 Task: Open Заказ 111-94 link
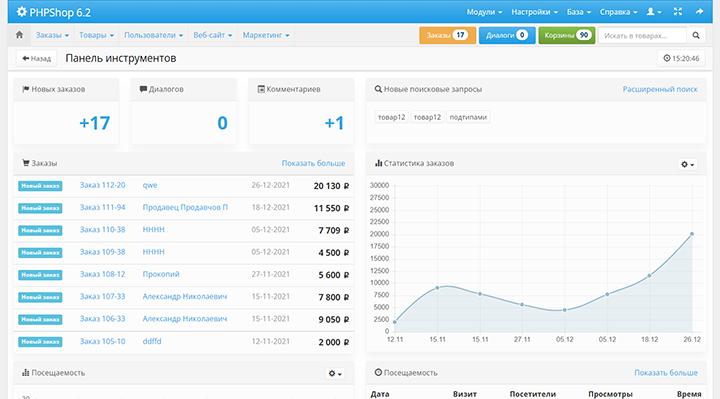click(x=102, y=208)
